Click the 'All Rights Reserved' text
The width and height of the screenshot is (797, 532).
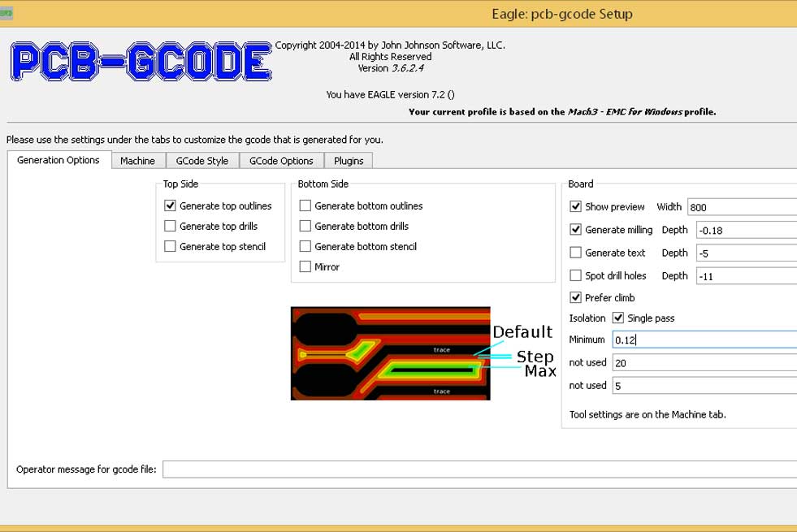(x=390, y=56)
